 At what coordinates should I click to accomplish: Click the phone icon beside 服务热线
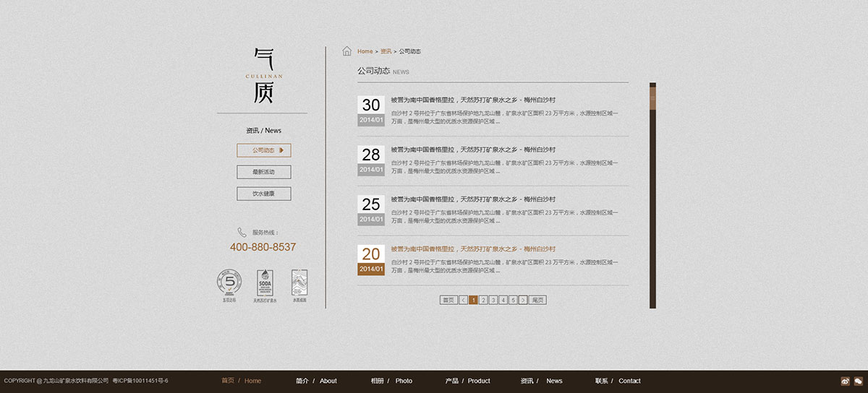(242, 233)
